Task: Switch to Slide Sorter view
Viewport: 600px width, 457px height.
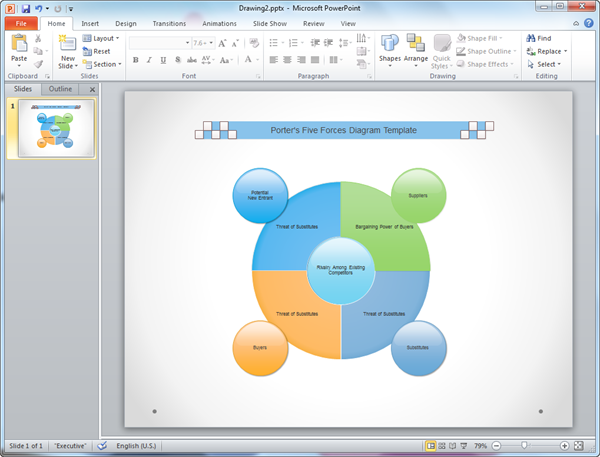Action: point(442,445)
